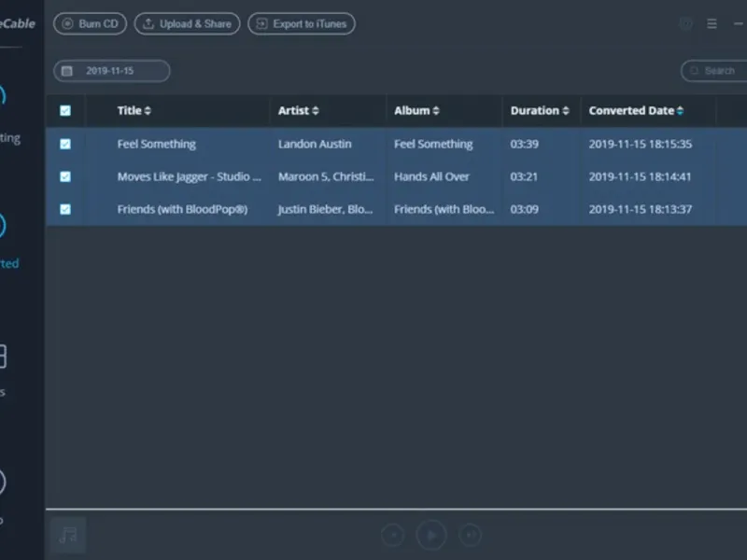This screenshot has width=747, height=560.
Task: Click duration 03:09
Action: pos(525,209)
